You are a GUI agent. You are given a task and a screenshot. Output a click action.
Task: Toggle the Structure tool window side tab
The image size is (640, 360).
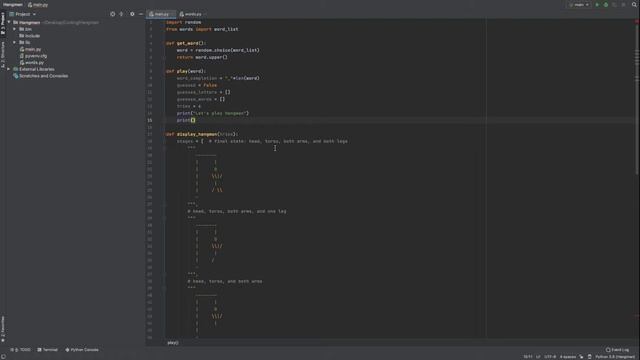[3, 54]
